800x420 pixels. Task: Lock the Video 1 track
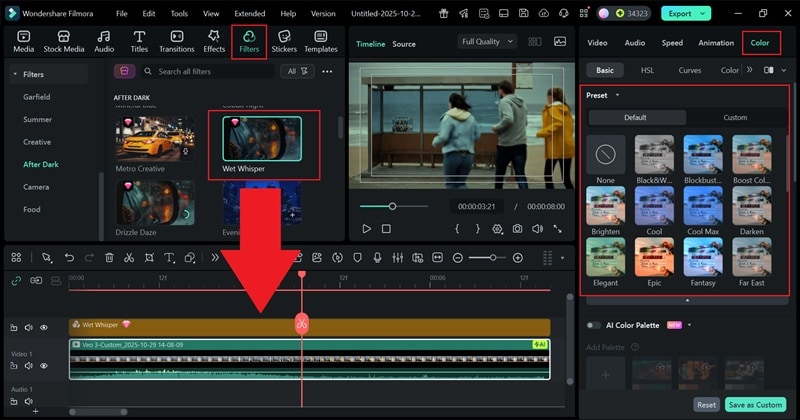click(x=14, y=365)
